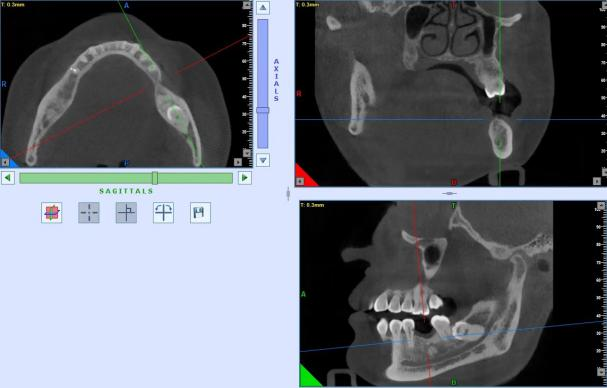Step sagittal slice right with green arrow
Image resolution: width=607 pixels, height=388 pixels.
point(245,178)
